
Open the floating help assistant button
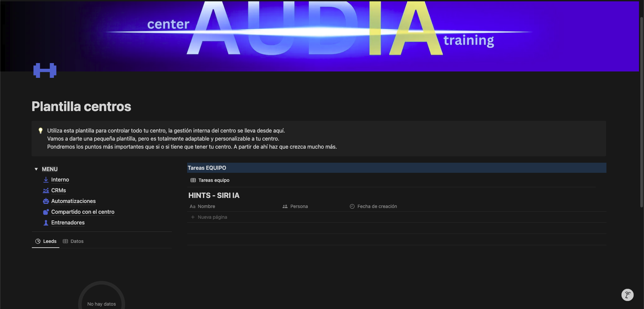pyautogui.click(x=627, y=295)
